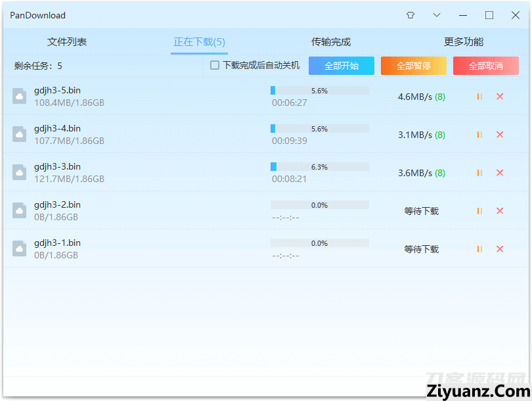Enable auto shutdown after download completes
The image size is (532, 401).
tap(215, 65)
